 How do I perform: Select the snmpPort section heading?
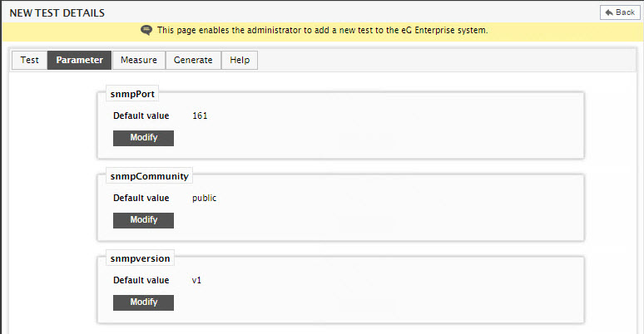click(132, 94)
